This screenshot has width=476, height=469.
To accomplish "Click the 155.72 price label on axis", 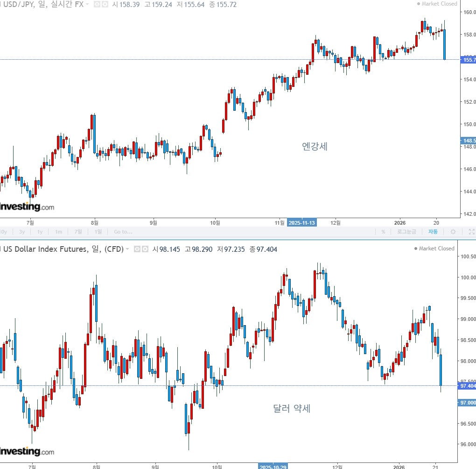I will pos(468,60).
